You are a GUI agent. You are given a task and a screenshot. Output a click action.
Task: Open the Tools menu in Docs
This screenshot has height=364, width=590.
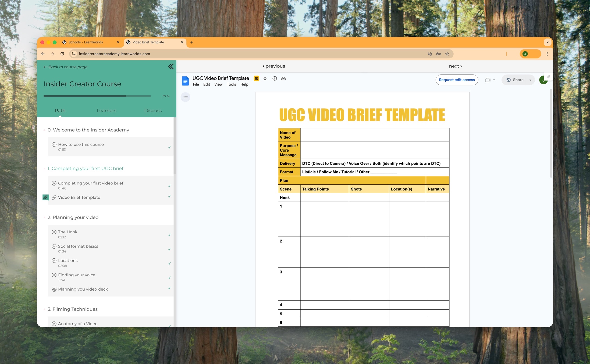[231, 84]
